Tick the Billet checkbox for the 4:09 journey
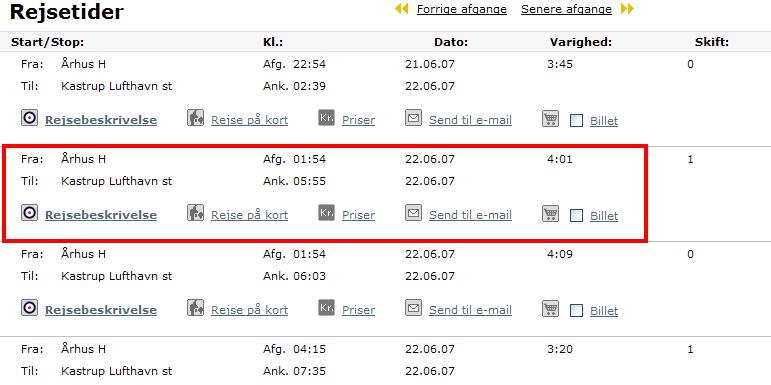771x385 pixels. point(577,311)
